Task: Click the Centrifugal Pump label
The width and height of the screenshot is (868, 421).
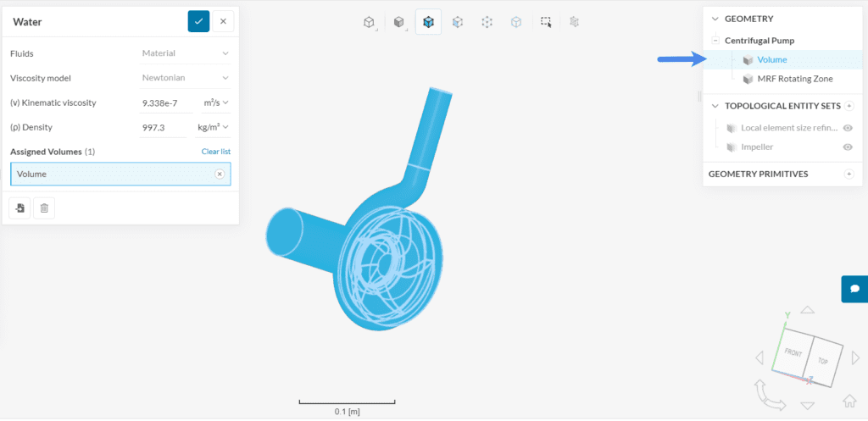Action: pyautogui.click(x=759, y=41)
